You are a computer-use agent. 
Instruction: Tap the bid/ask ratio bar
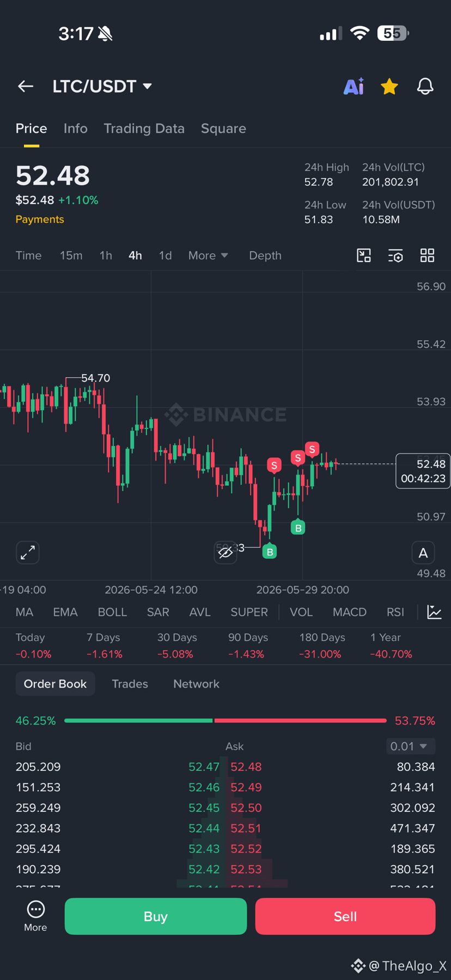click(x=225, y=720)
